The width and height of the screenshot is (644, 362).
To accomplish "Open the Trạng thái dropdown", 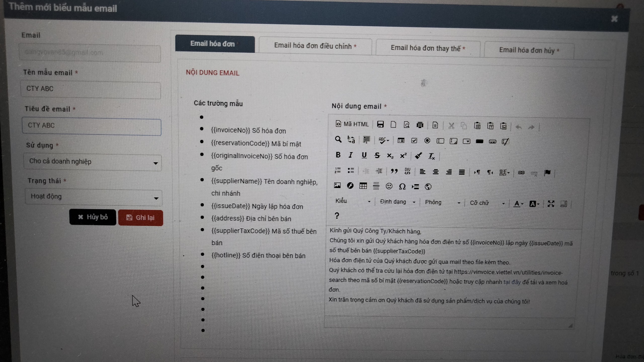I will click(93, 197).
